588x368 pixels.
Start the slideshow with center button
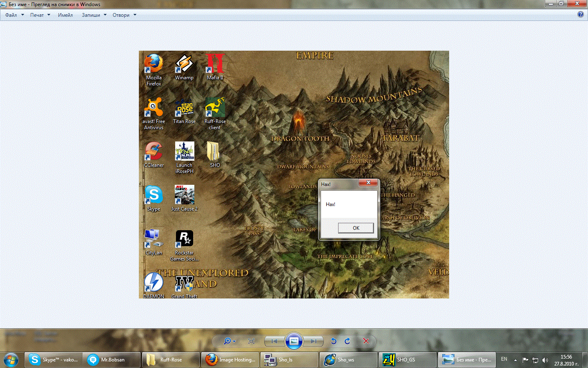point(294,341)
